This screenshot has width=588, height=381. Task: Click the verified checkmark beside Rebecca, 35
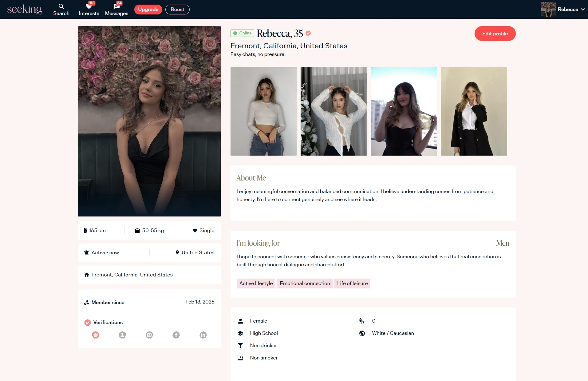[x=308, y=33]
